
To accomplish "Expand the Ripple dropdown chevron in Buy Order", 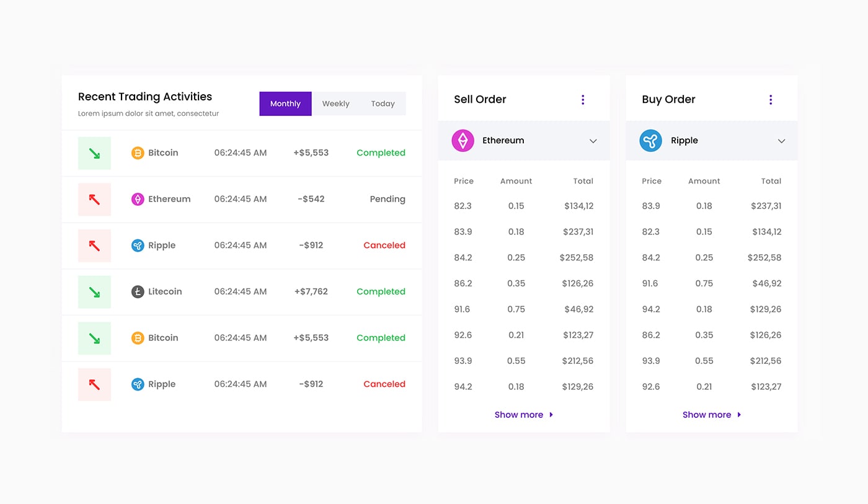I will click(781, 141).
